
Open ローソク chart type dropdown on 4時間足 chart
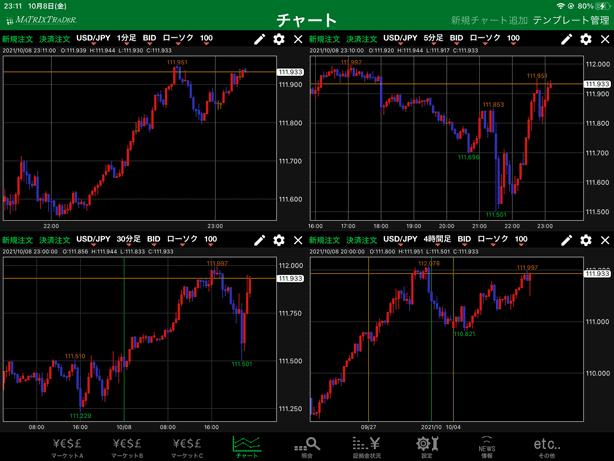click(x=493, y=239)
